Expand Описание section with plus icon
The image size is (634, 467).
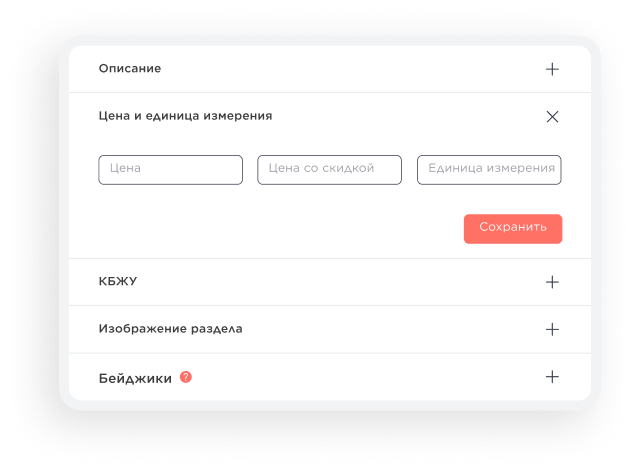552,69
